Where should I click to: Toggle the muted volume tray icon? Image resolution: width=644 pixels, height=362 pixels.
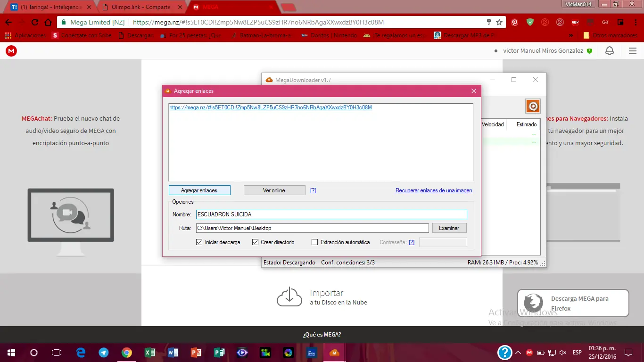(x=563, y=352)
